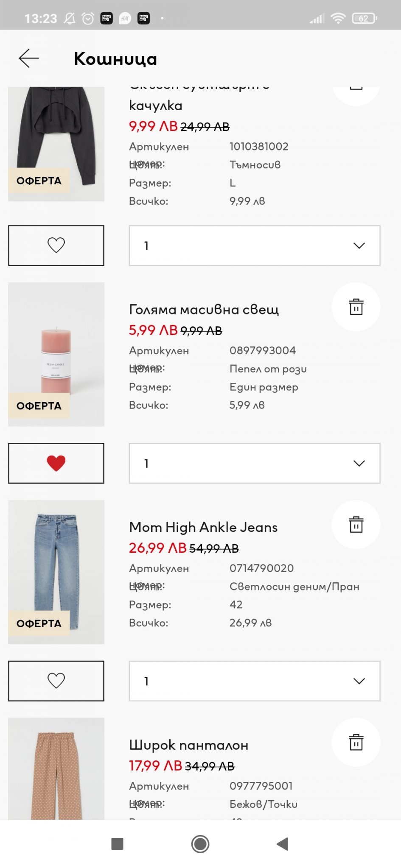Open quantity dropdown for Mom High Ankle Jeans
Viewport: 401px width, 868px height.
pyautogui.click(x=255, y=681)
